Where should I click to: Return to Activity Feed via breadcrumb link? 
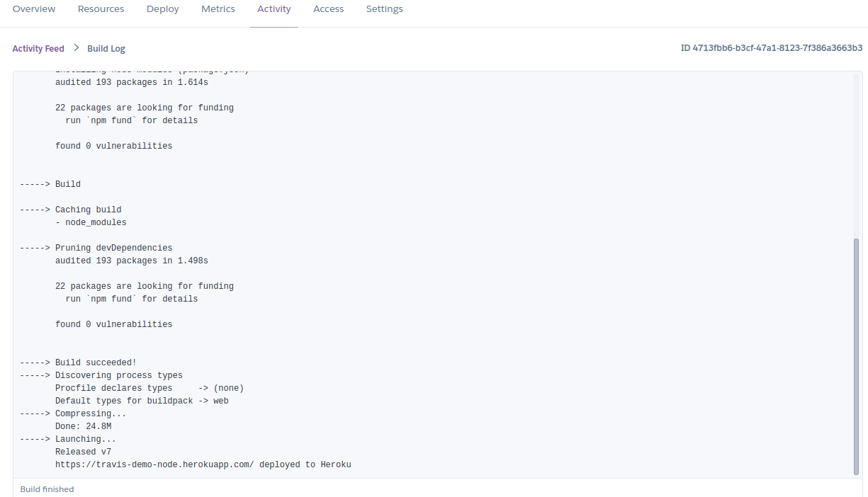click(x=38, y=49)
